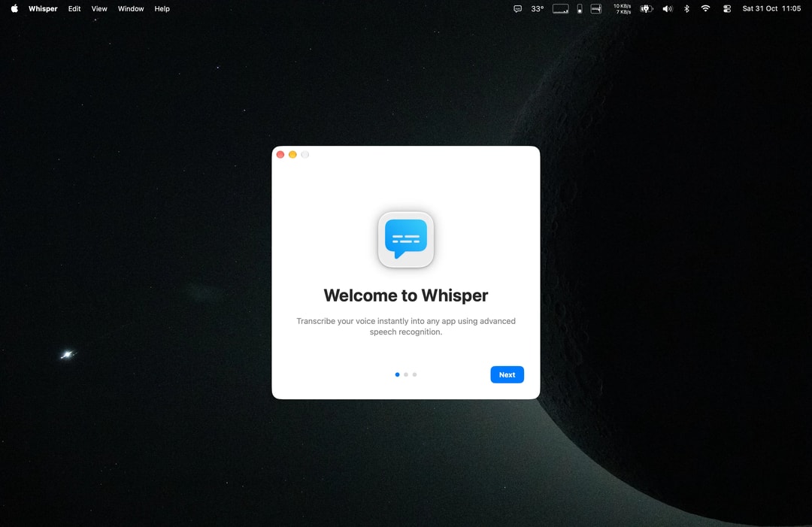This screenshot has height=527, width=812.
Task: Open the View menu
Action: point(99,9)
